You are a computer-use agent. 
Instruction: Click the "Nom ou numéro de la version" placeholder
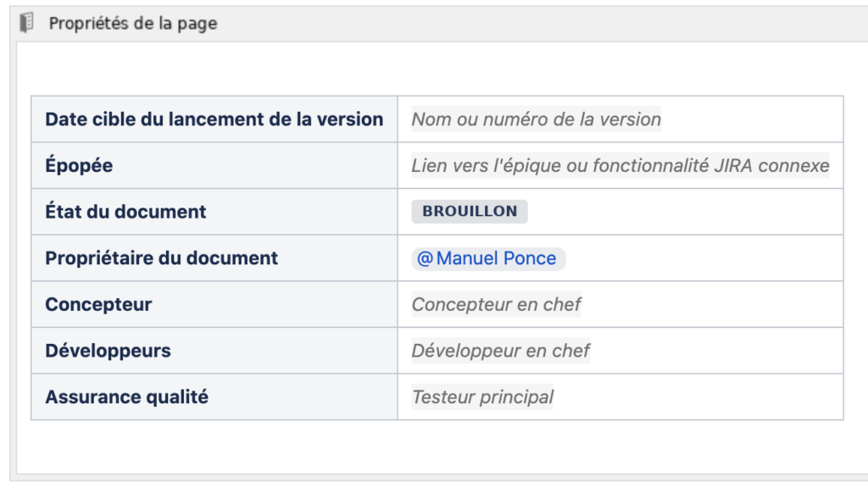coord(536,119)
